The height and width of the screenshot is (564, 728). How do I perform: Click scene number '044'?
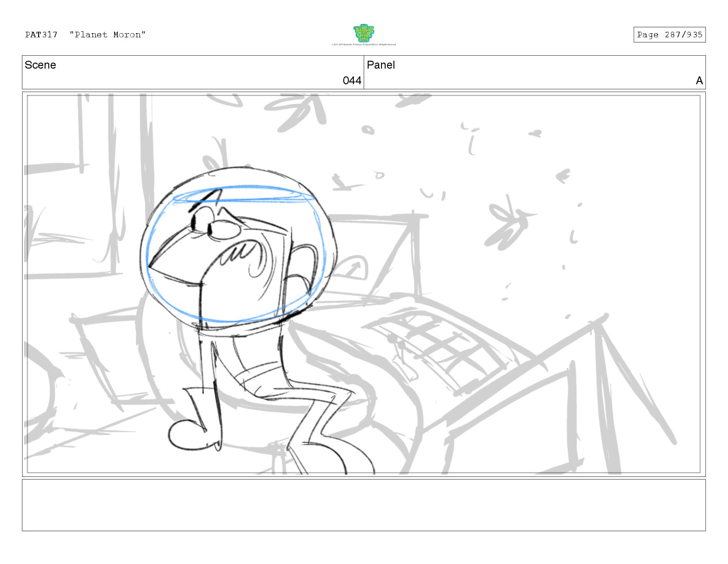352,81
